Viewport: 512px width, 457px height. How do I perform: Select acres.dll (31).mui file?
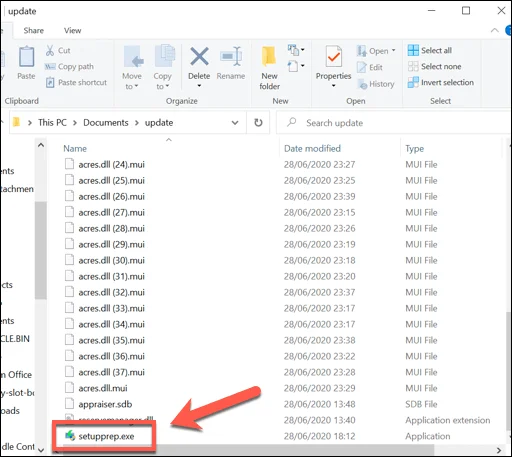112,276
